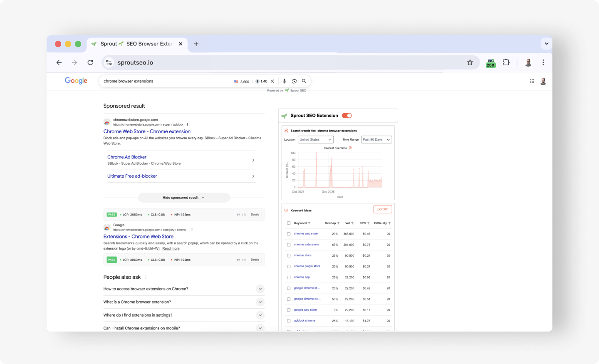Viewport: 599px width, 364px height.
Task: Click the magnifying glass search icon
Action: tap(304, 81)
